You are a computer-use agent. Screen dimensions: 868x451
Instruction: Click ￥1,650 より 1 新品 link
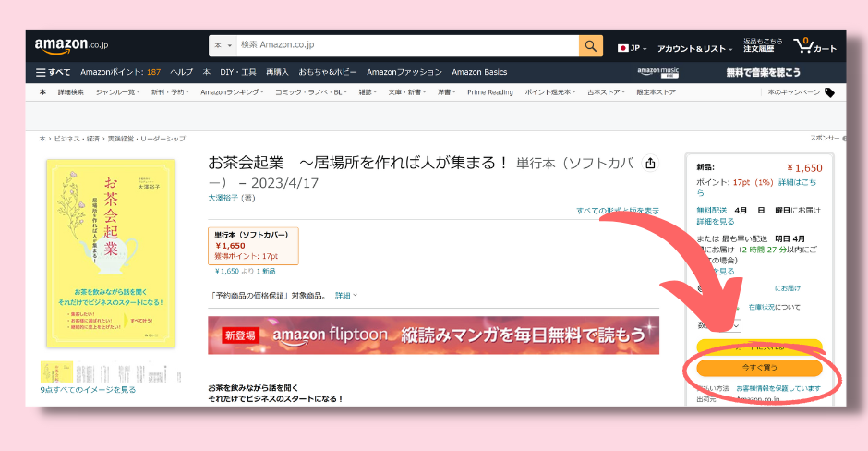[x=246, y=271]
